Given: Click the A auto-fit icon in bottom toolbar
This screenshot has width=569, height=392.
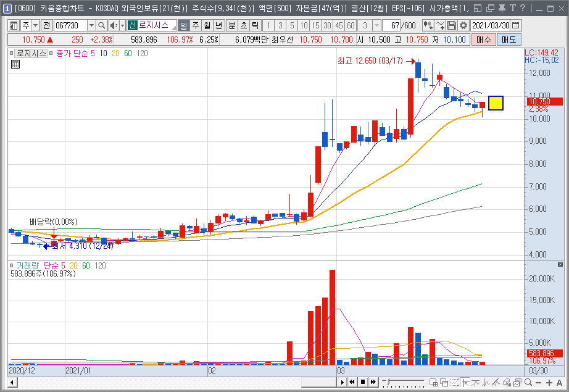Looking at the screenshot, I should tap(559, 383).
